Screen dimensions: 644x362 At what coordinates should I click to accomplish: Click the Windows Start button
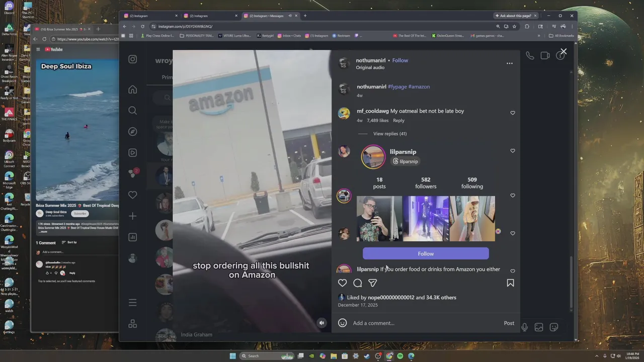tap(232, 356)
